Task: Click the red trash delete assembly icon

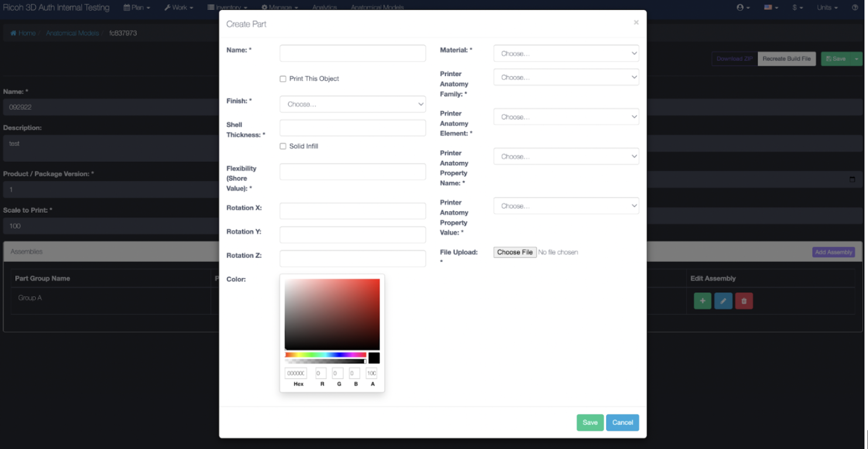Action: pos(744,301)
